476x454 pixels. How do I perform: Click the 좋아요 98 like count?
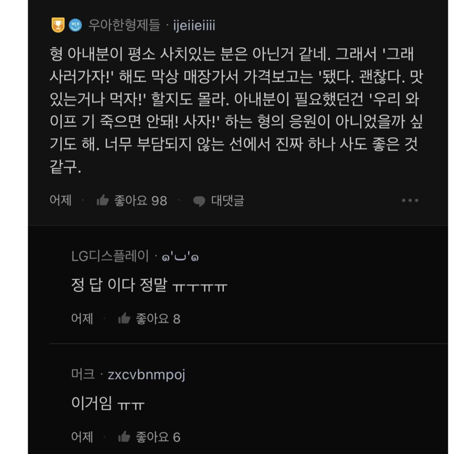tap(140, 201)
